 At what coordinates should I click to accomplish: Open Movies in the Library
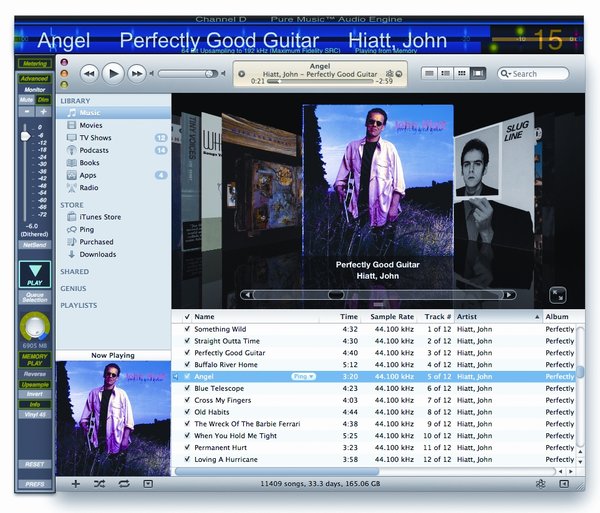[113, 125]
